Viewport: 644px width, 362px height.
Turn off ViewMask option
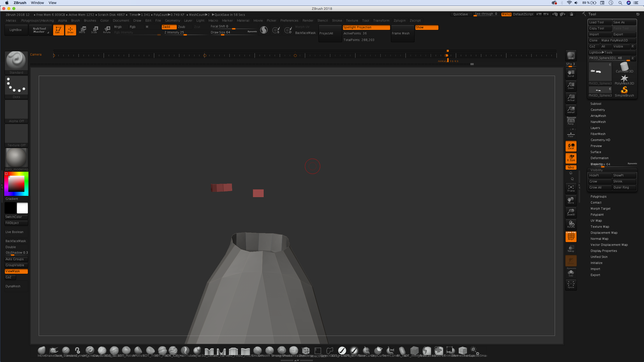(16, 271)
